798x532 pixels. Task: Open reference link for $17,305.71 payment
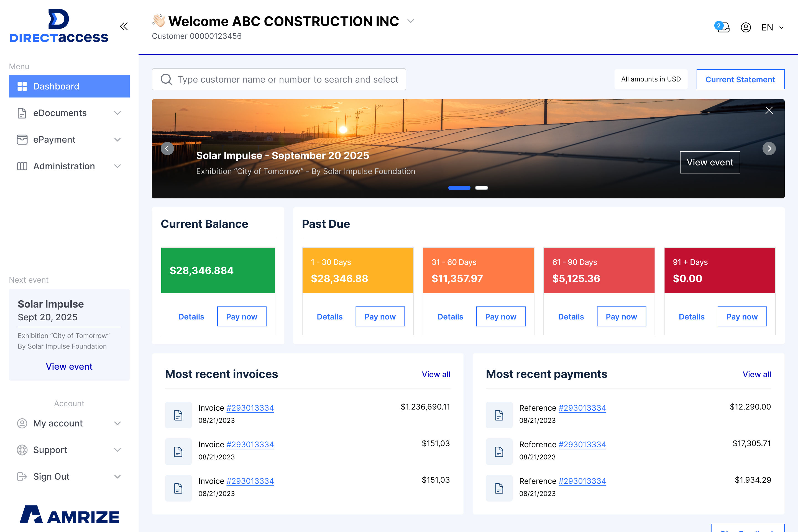tap(582, 444)
